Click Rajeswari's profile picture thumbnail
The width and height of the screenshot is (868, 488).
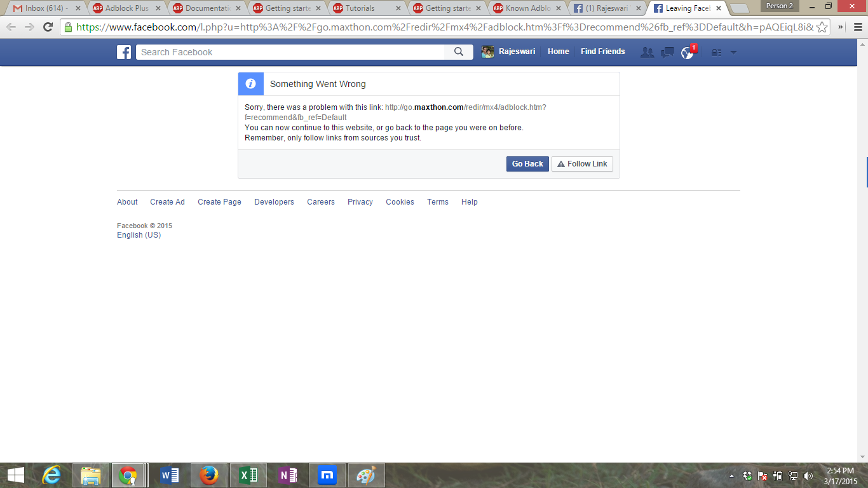(487, 52)
